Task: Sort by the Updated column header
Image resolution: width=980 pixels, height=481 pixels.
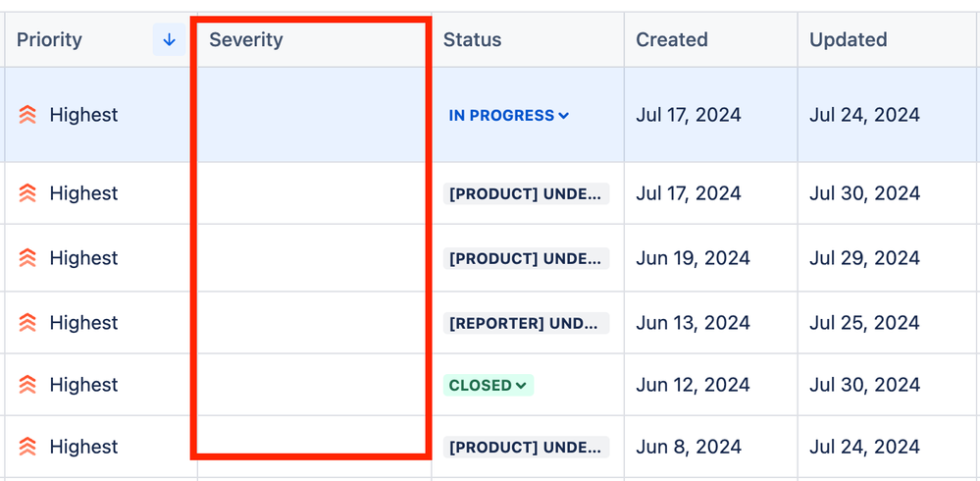Action: (x=849, y=39)
